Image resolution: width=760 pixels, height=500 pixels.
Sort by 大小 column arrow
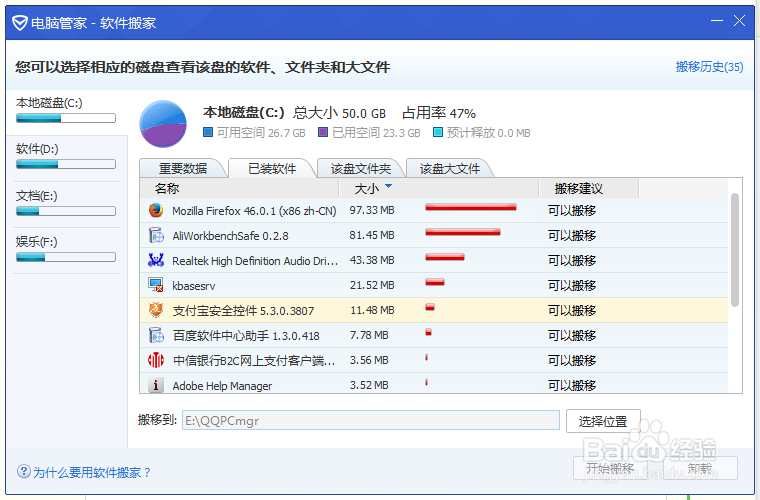click(388, 186)
